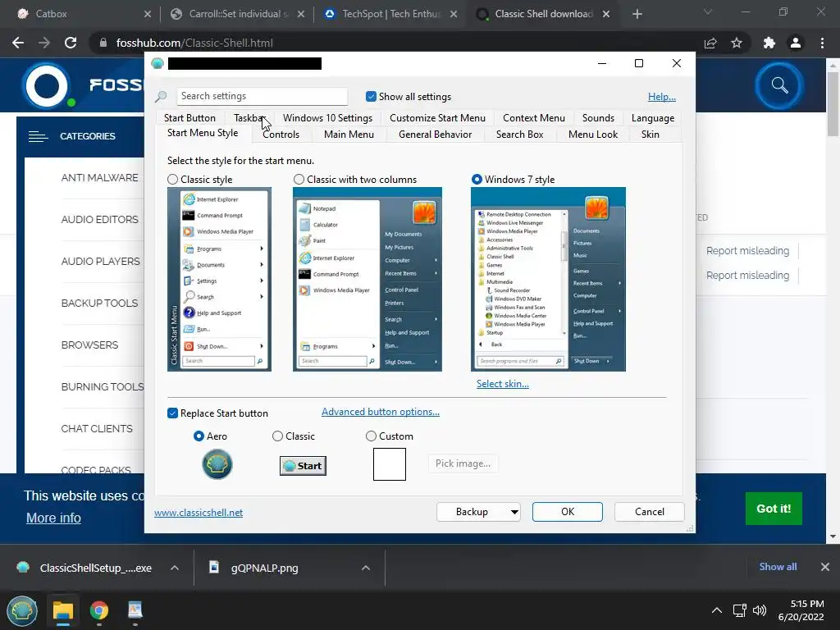This screenshot has width=840, height=630.
Task: Expand options for gQPNALP.png download
Action: (366, 568)
